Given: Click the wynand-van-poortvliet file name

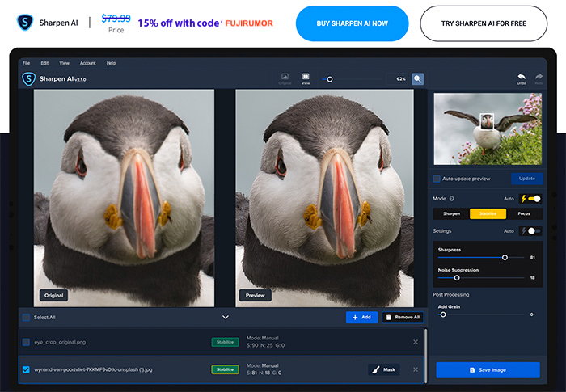Looking at the screenshot, I should click(93, 369).
